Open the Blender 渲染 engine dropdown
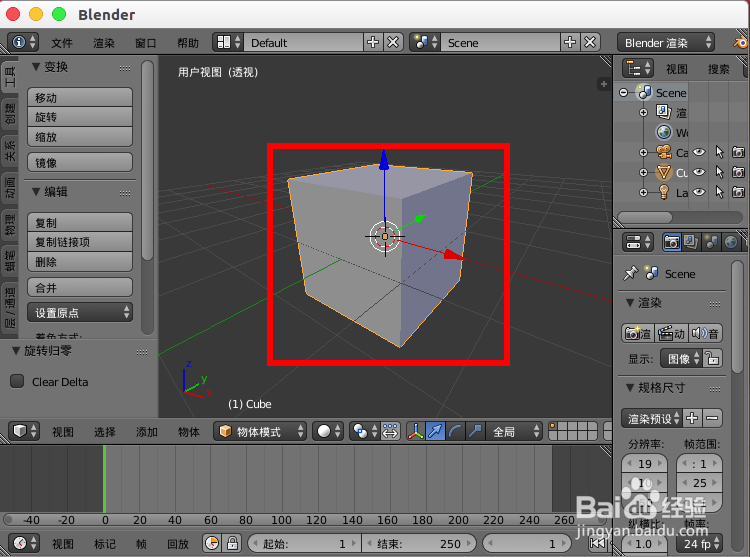 665,43
